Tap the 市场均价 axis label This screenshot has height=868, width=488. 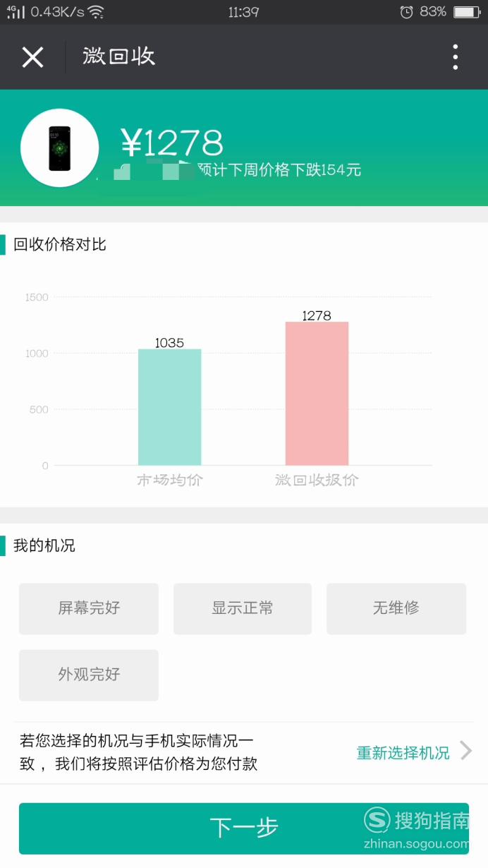tap(169, 481)
